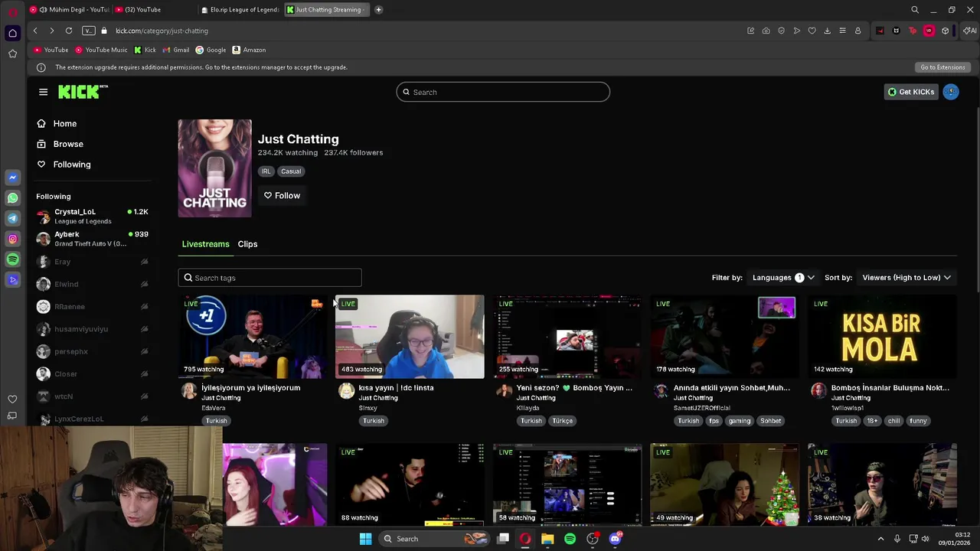Open the browser profile icon

click(x=857, y=31)
